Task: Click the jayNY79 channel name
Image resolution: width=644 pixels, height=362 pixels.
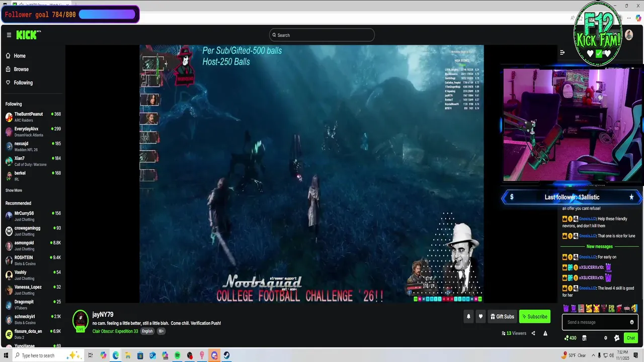Action: pos(103,315)
